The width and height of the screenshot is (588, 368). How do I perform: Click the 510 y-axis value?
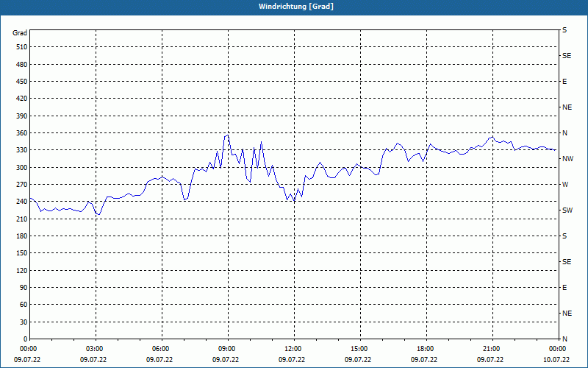tap(22, 47)
